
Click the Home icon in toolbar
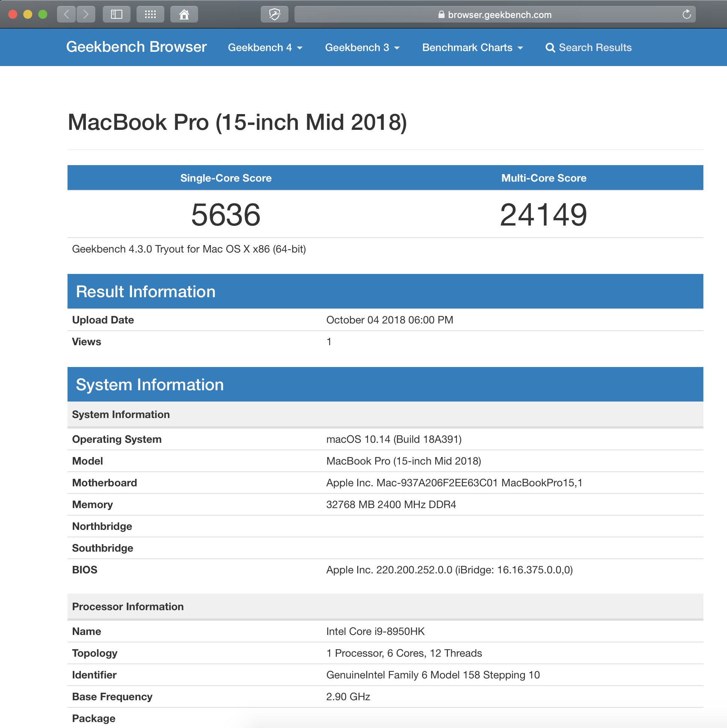coord(184,14)
